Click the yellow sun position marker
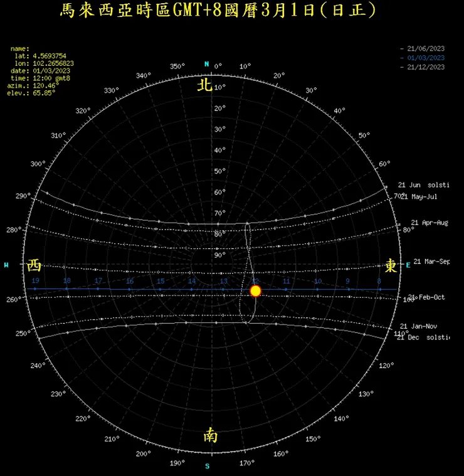 point(255,291)
